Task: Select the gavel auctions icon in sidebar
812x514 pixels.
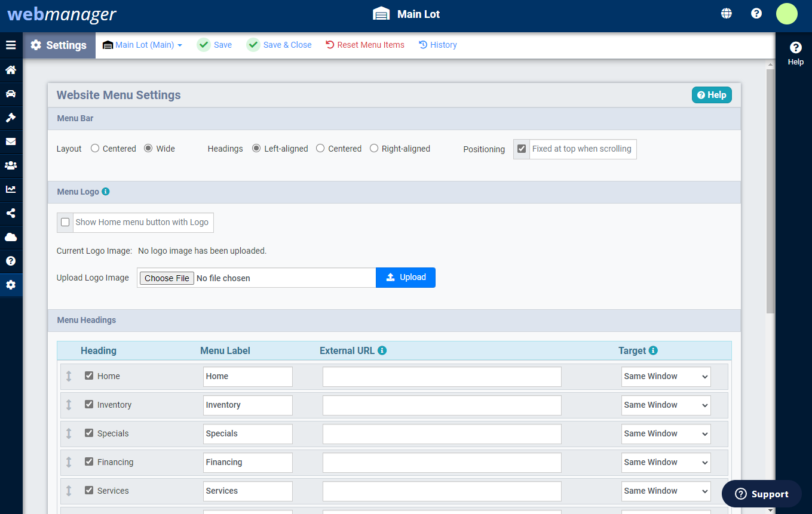Action: click(11, 118)
